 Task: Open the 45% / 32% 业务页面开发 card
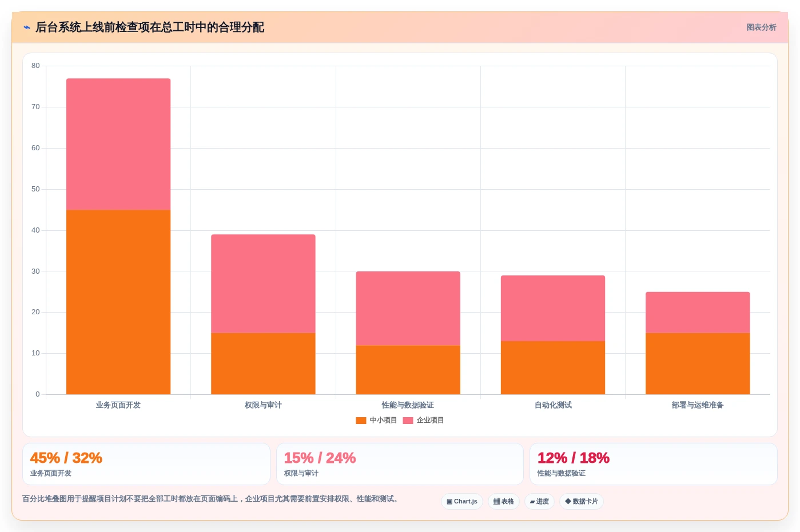(x=146, y=464)
